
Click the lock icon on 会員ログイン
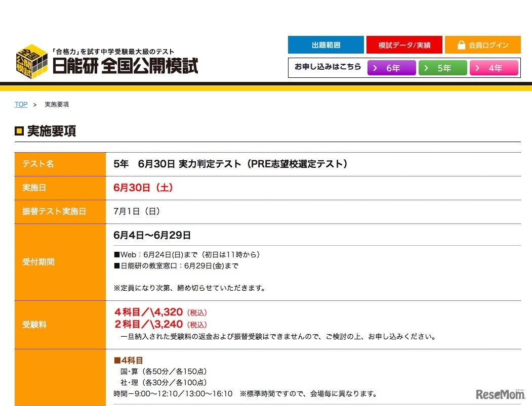coord(461,45)
